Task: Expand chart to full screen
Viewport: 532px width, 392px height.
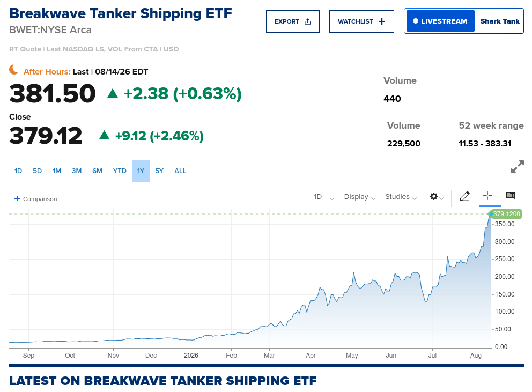Action: pyautogui.click(x=517, y=167)
